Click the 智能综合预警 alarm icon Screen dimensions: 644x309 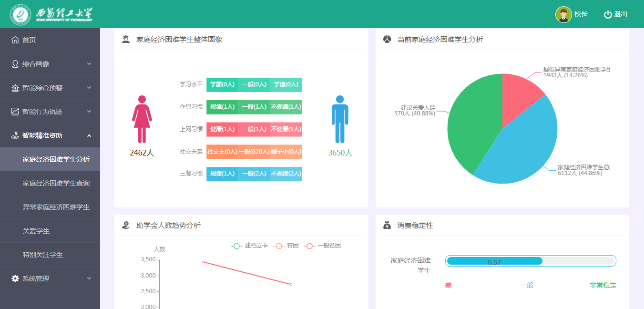click(15, 88)
